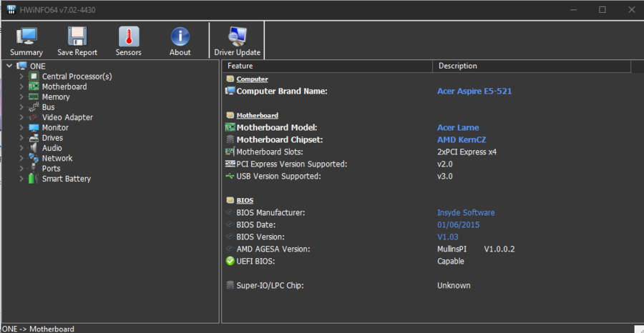Click the Video Adapter card icon

33,117
